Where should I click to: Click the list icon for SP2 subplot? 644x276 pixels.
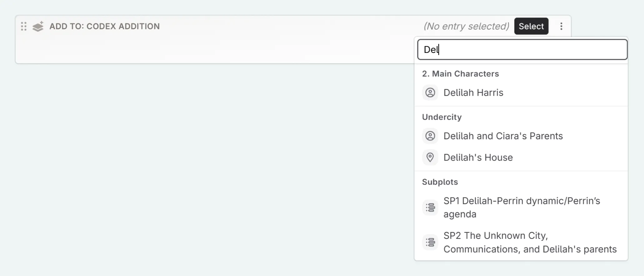tap(430, 242)
